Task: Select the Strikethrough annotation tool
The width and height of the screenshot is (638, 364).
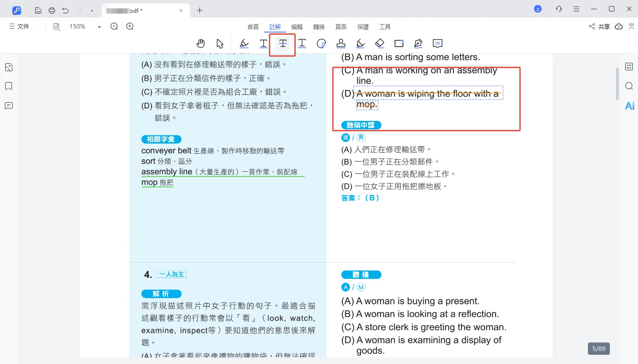Action: 283,43
